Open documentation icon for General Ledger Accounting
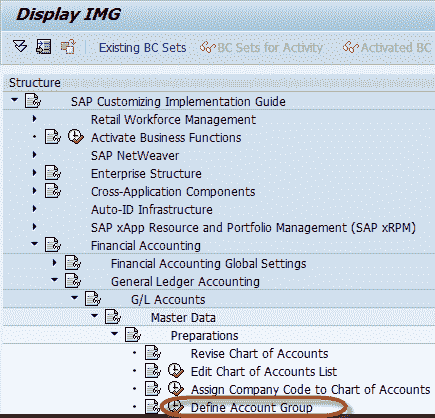Image resolution: width=435 pixels, height=418 pixels. 73,281
